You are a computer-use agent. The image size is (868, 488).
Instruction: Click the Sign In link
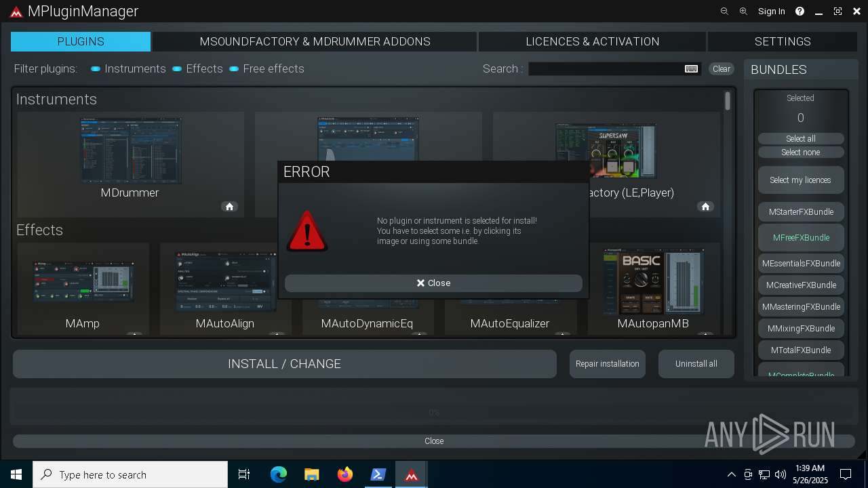click(x=771, y=12)
